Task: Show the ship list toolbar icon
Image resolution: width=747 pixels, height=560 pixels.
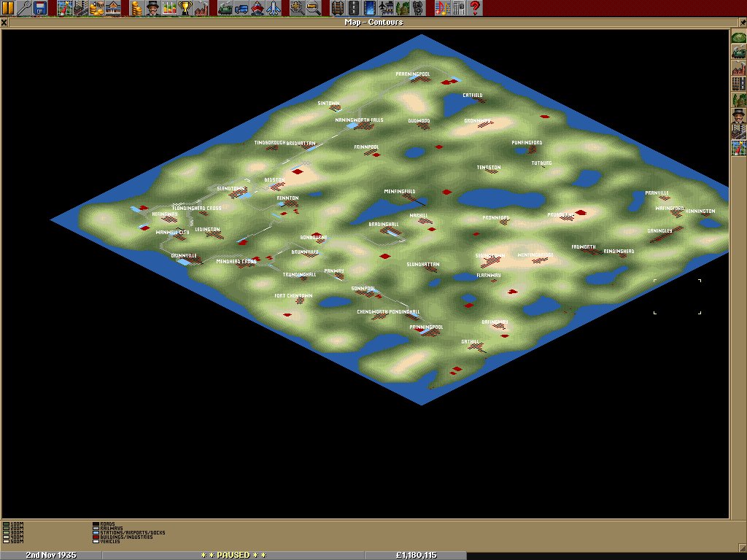Action: 258,7
